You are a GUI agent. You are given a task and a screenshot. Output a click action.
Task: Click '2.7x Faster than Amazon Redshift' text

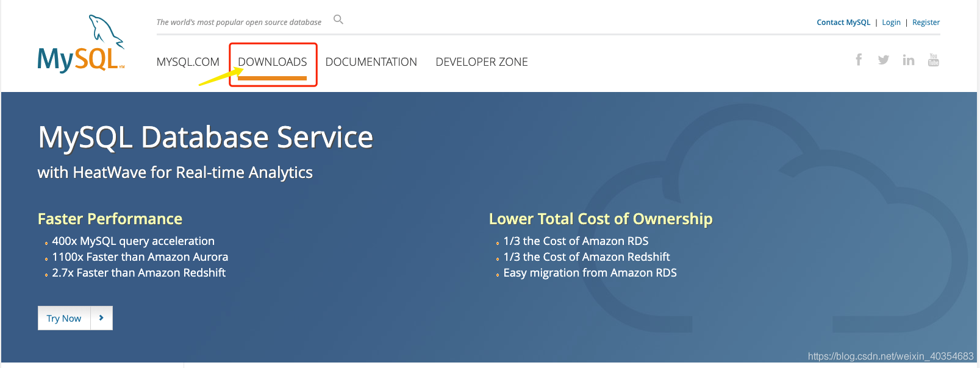pyautogui.click(x=139, y=273)
